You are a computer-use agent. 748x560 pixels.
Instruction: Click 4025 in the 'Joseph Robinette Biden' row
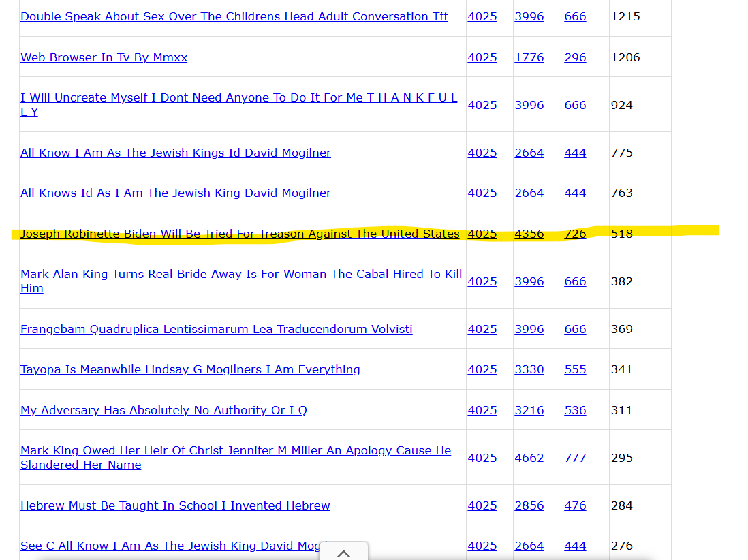(x=482, y=234)
